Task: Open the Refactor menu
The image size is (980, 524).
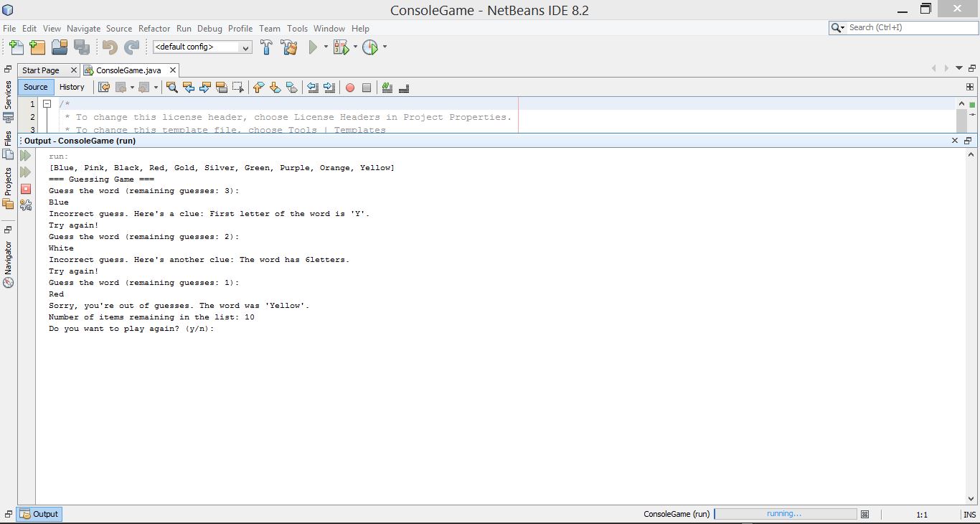Action: pyautogui.click(x=154, y=29)
